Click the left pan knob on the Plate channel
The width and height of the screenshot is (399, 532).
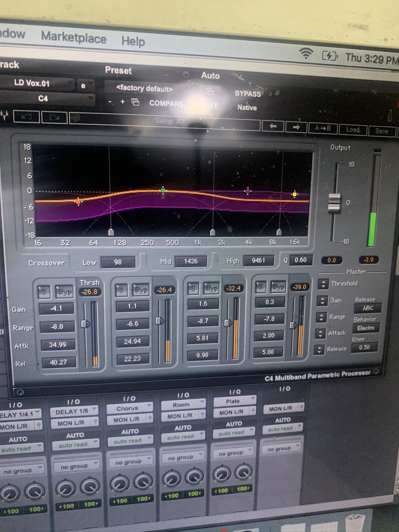[x=222, y=474]
